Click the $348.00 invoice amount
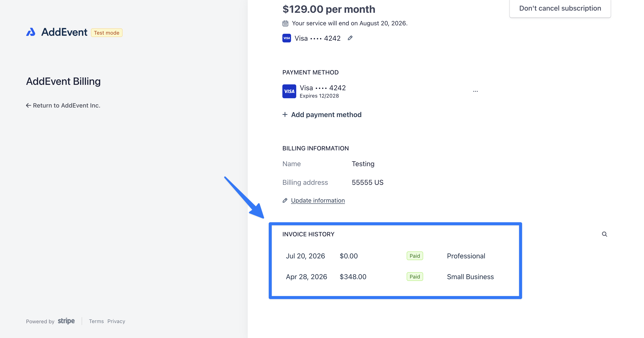The image size is (644, 338). pos(353,277)
